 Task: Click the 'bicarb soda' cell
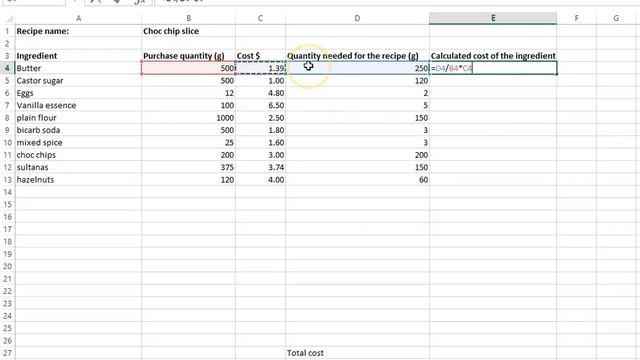click(78, 130)
